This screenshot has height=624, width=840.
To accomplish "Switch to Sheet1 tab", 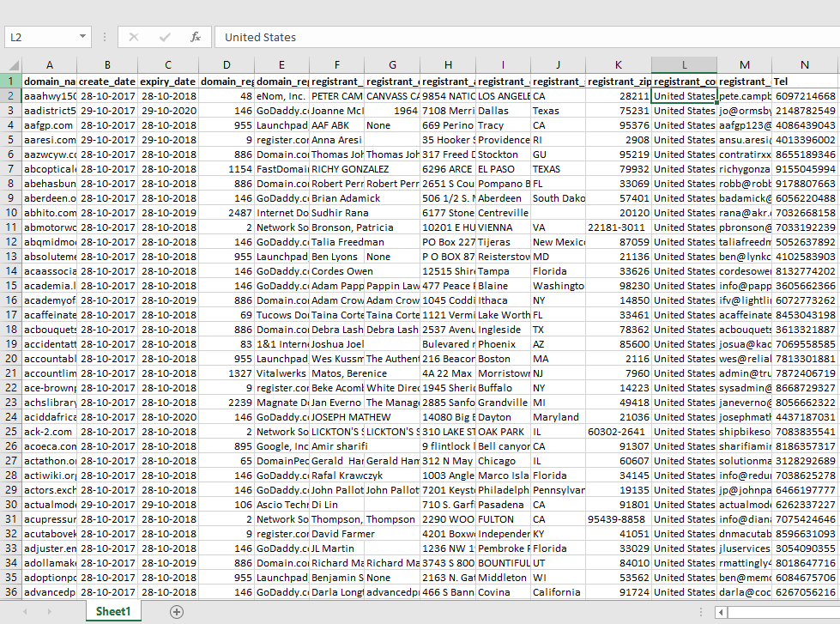I will (x=113, y=611).
